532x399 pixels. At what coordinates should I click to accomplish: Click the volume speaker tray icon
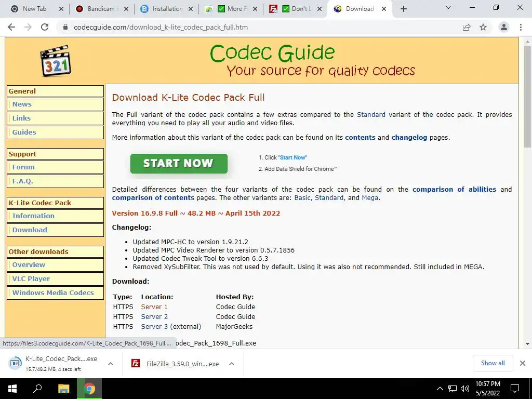pyautogui.click(x=465, y=389)
